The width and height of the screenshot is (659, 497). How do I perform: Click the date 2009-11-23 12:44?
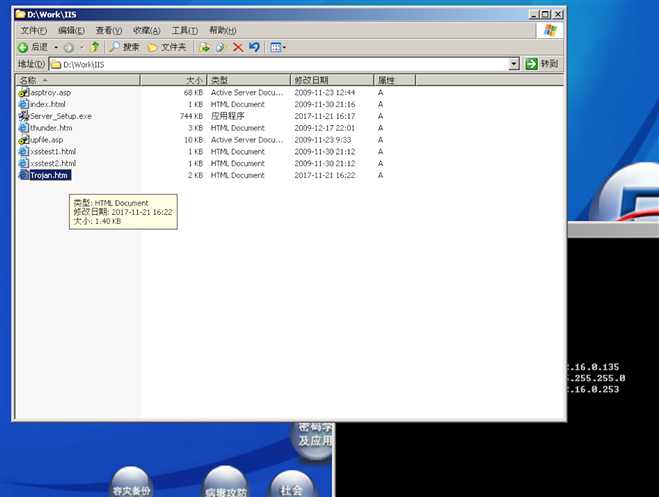[x=324, y=92]
